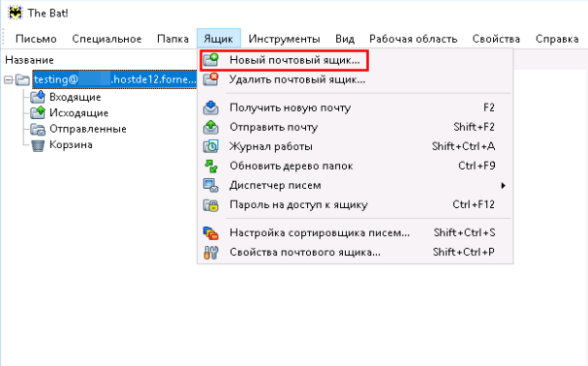
Task: Click the Shift+Ctrl+S shortcut text
Action: 465,232
